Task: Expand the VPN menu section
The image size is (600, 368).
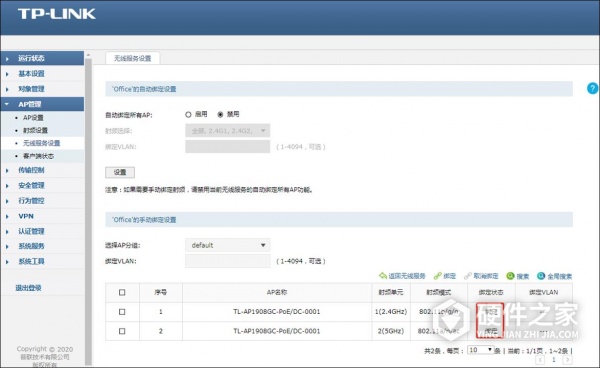Action: 42,216
